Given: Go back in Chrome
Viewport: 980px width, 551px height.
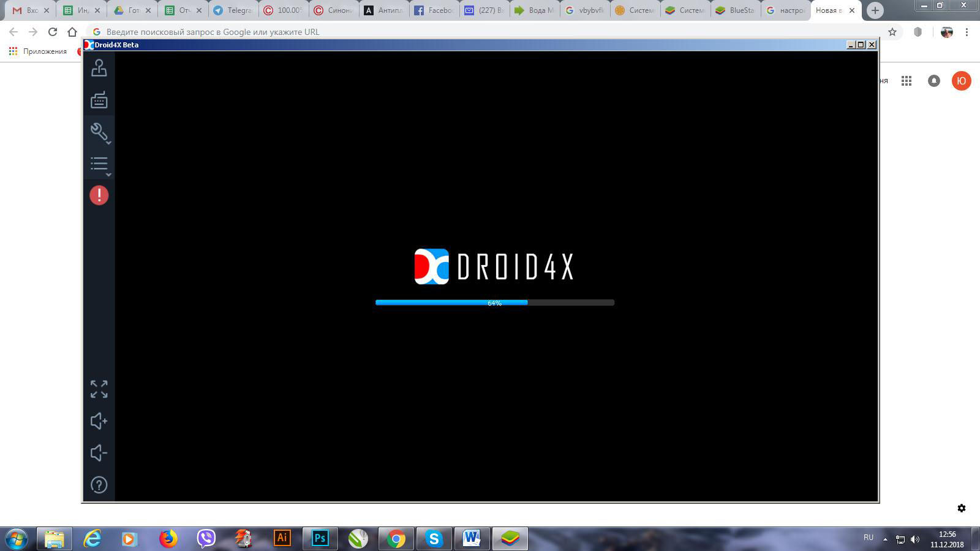Looking at the screenshot, I should tap(13, 32).
